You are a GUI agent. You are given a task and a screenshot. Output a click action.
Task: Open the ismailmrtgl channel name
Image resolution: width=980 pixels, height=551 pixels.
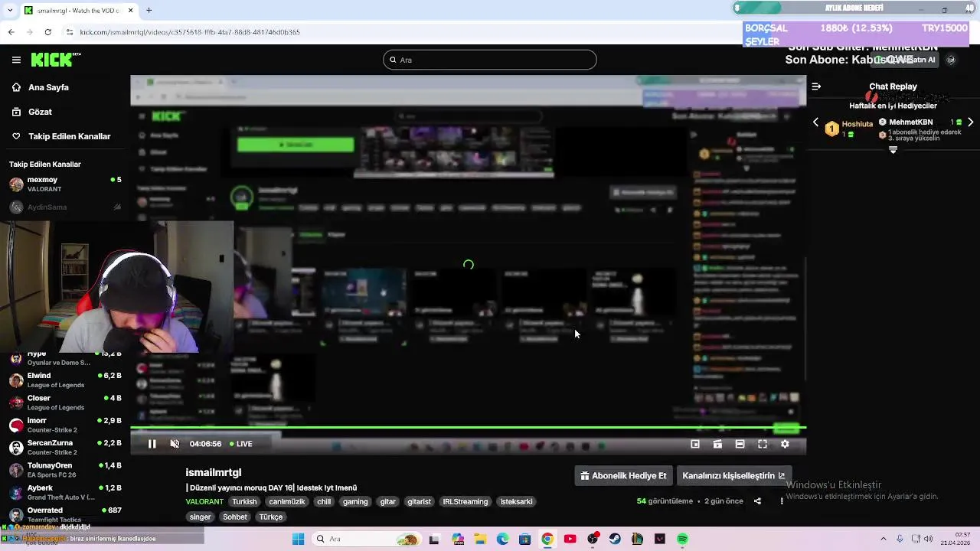pos(213,472)
